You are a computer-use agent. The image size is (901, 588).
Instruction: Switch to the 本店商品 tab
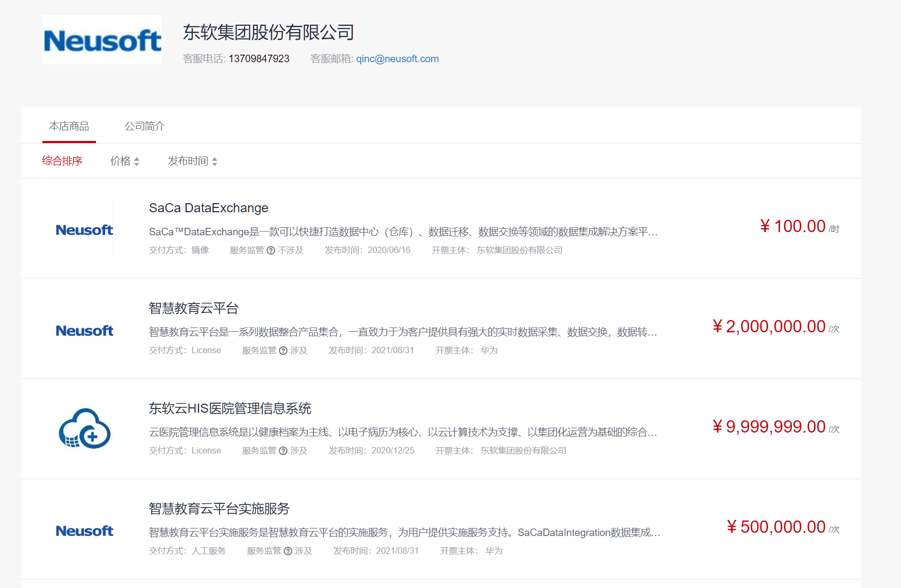(x=69, y=126)
